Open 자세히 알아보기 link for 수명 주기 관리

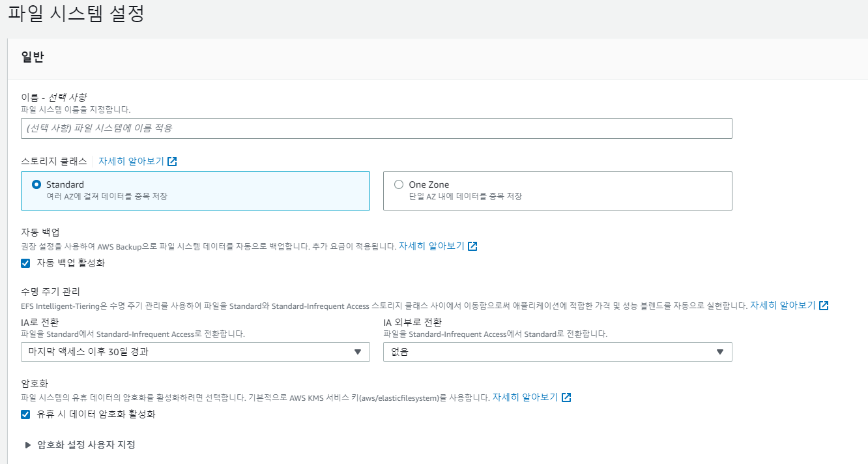click(783, 305)
